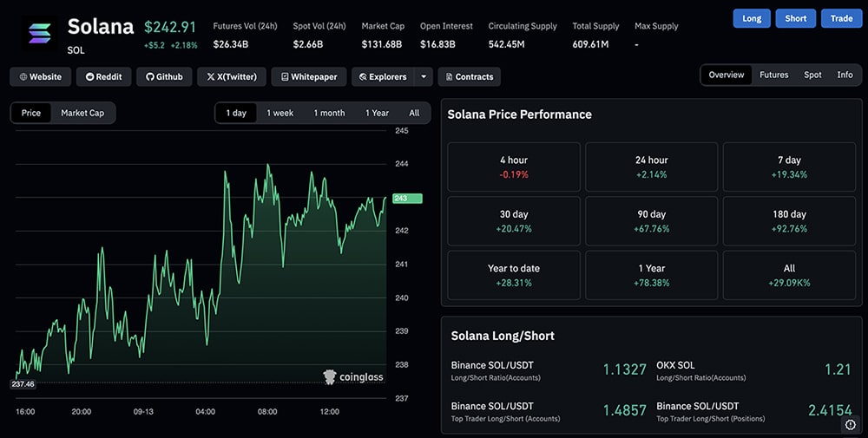The height and width of the screenshot is (438, 868).
Task: Click the 09-13 date label on chart axis
Action: pyautogui.click(x=143, y=411)
